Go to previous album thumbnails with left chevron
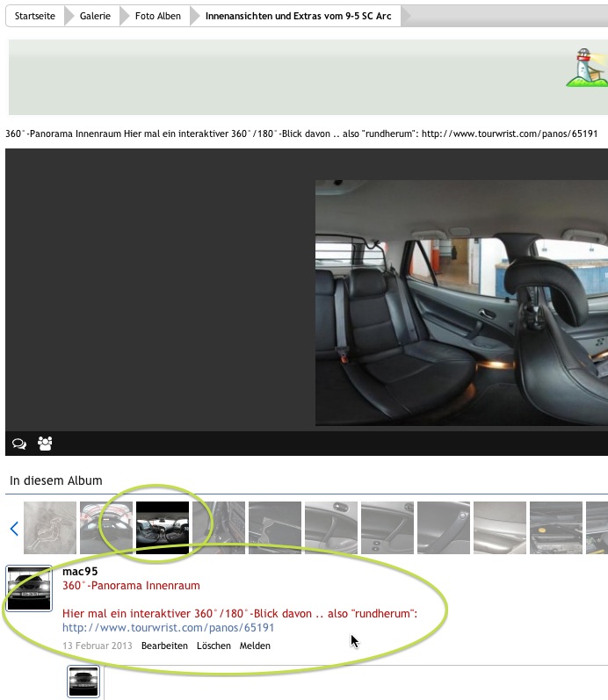 point(14,529)
